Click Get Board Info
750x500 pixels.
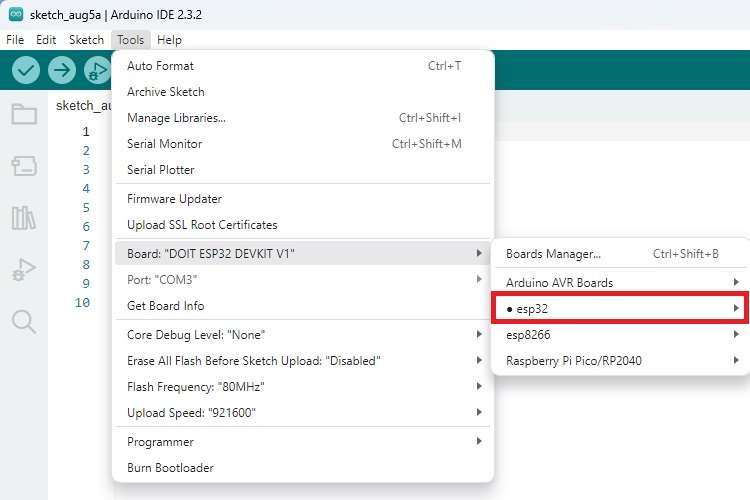coord(303,305)
